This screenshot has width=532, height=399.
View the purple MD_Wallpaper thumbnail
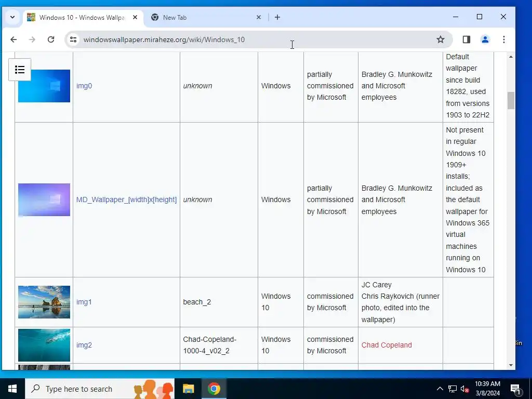pyautogui.click(x=44, y=200)
